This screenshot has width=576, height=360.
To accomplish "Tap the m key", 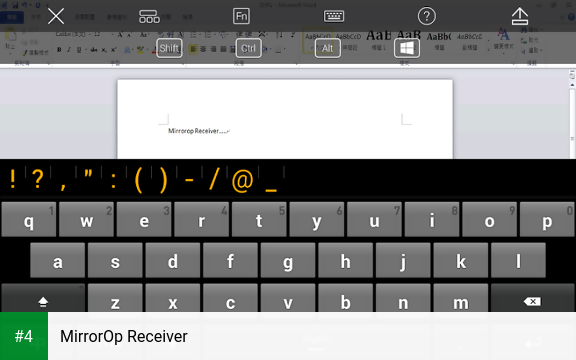I will coord(461,298).
